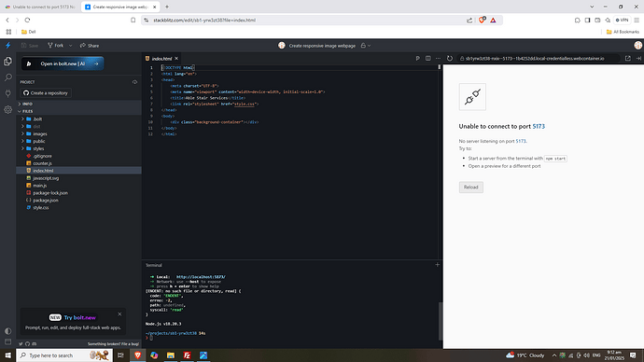
Task: Reload the preview with refresh icon
Action: (450, 58)
